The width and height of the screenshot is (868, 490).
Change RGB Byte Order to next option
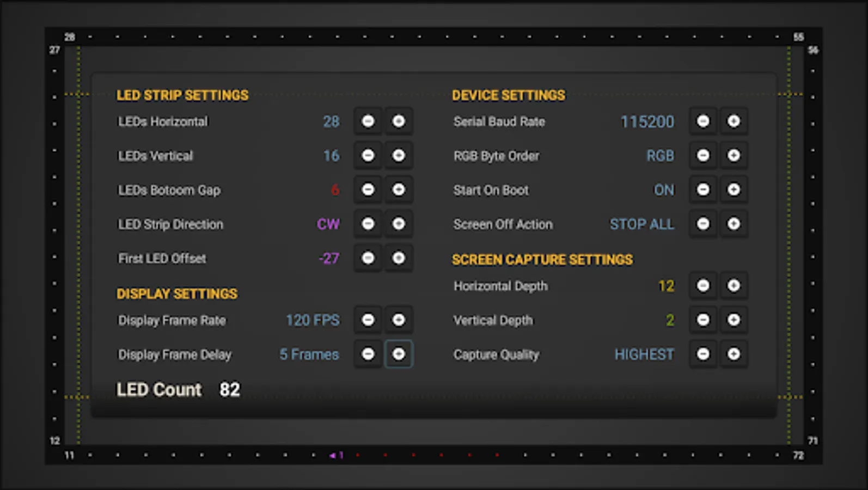point(733,155)
